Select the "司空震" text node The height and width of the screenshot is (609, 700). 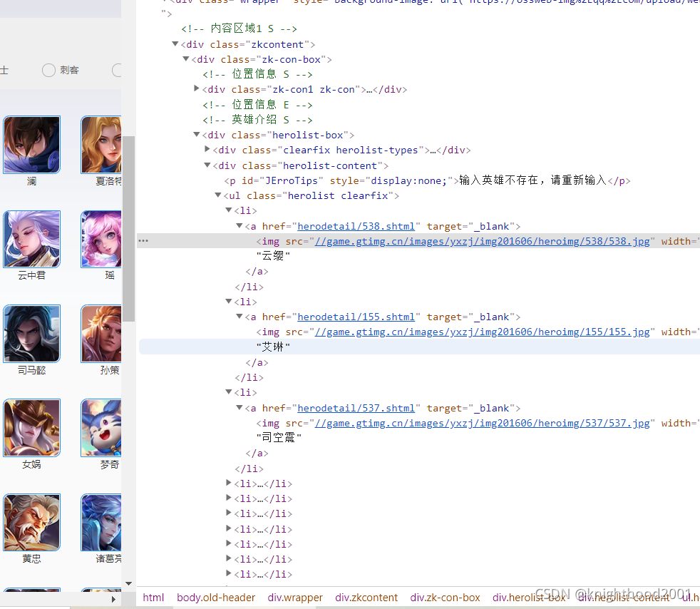(279, 438)
